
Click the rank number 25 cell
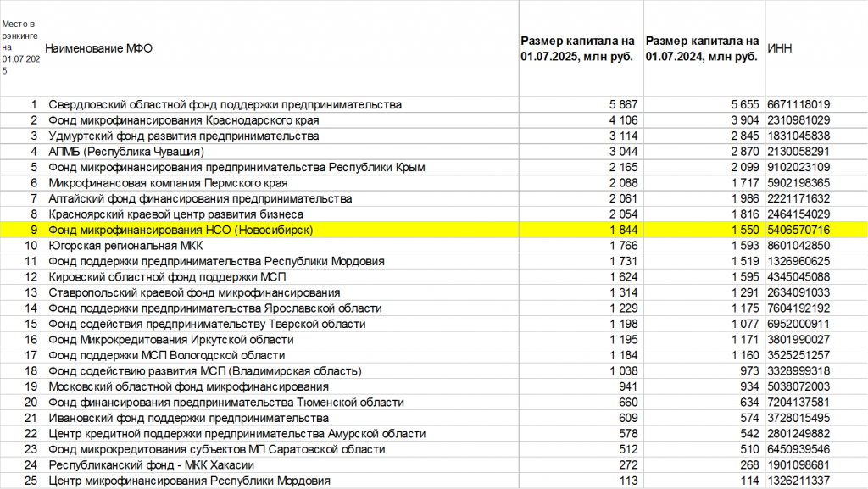31,481
